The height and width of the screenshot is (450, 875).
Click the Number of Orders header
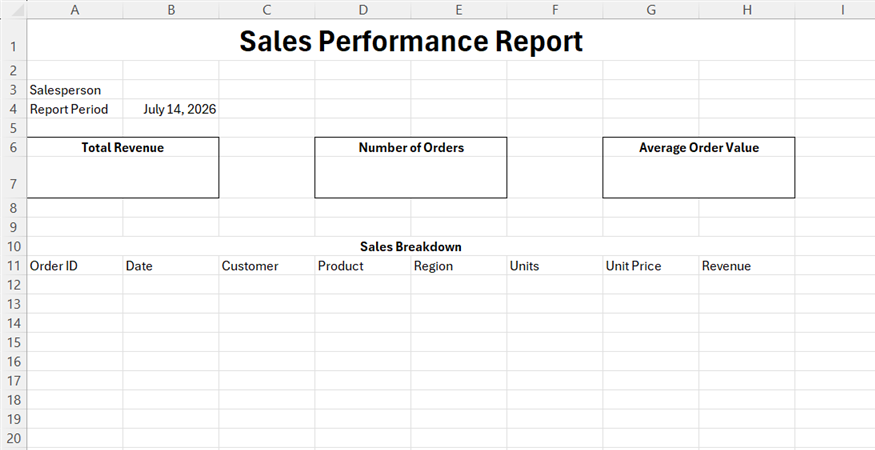point(411,147)
